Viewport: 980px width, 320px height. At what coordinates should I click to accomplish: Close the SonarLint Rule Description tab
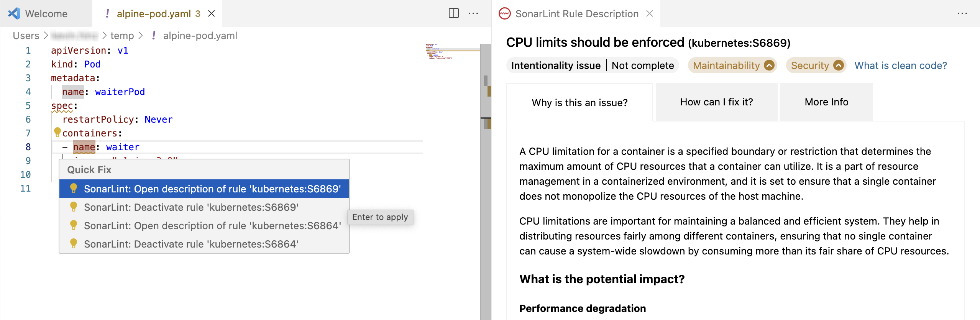650,14
